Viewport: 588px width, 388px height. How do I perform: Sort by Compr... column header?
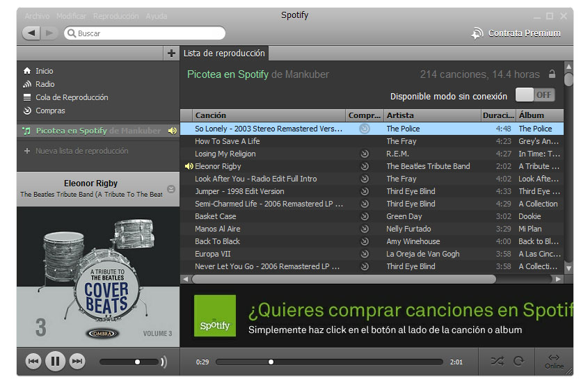pyautogui.click(x=365, y=115)
